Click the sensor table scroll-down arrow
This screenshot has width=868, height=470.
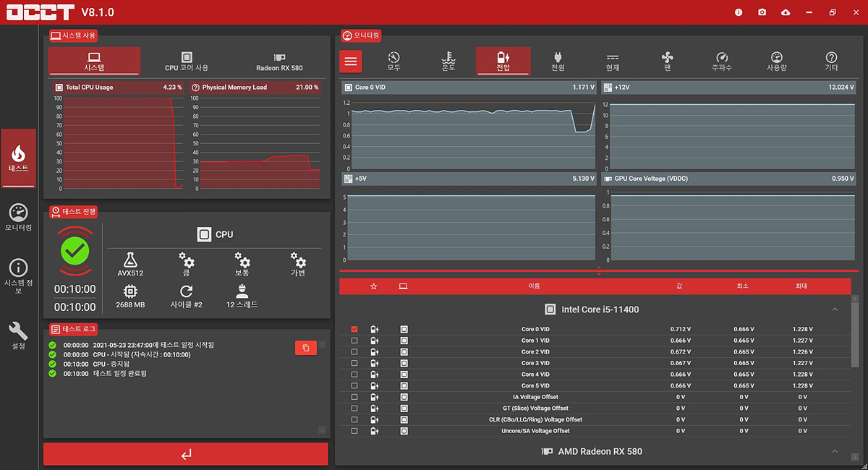856,458
